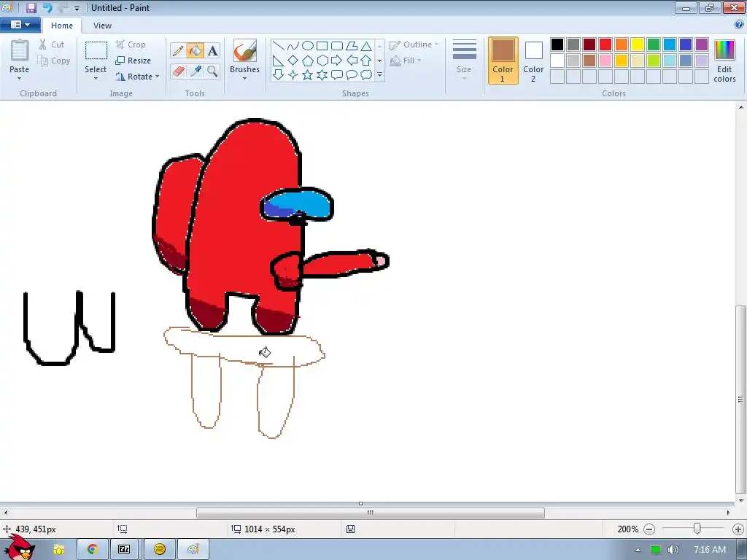Pick the green color swatch
This screenshot has width=747, height=560.
[x=654, y=44]
